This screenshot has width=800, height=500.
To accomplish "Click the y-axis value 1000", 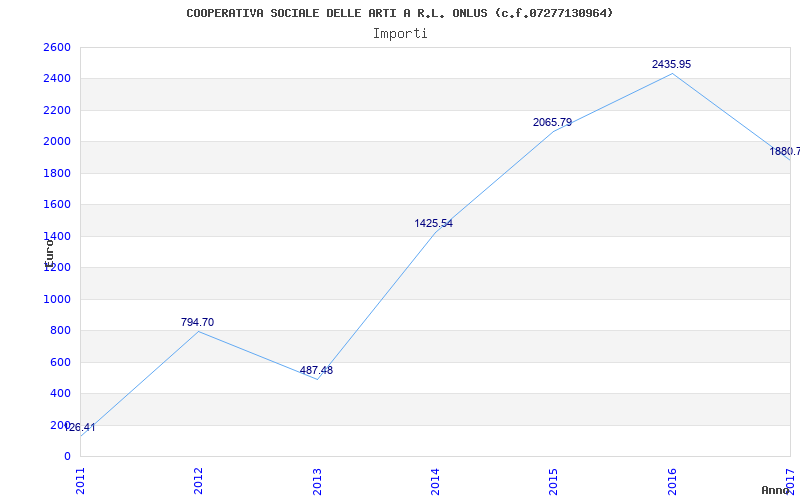I will 58,299.
